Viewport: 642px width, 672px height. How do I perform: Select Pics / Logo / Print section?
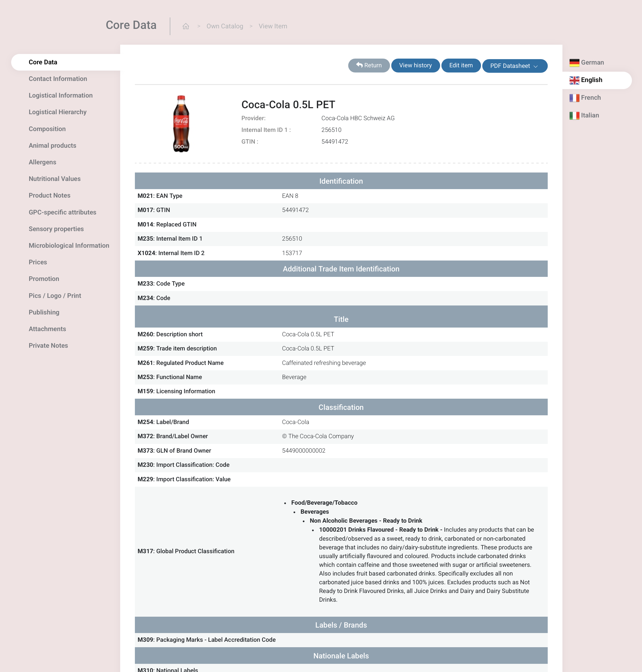(x=55, y=296)
